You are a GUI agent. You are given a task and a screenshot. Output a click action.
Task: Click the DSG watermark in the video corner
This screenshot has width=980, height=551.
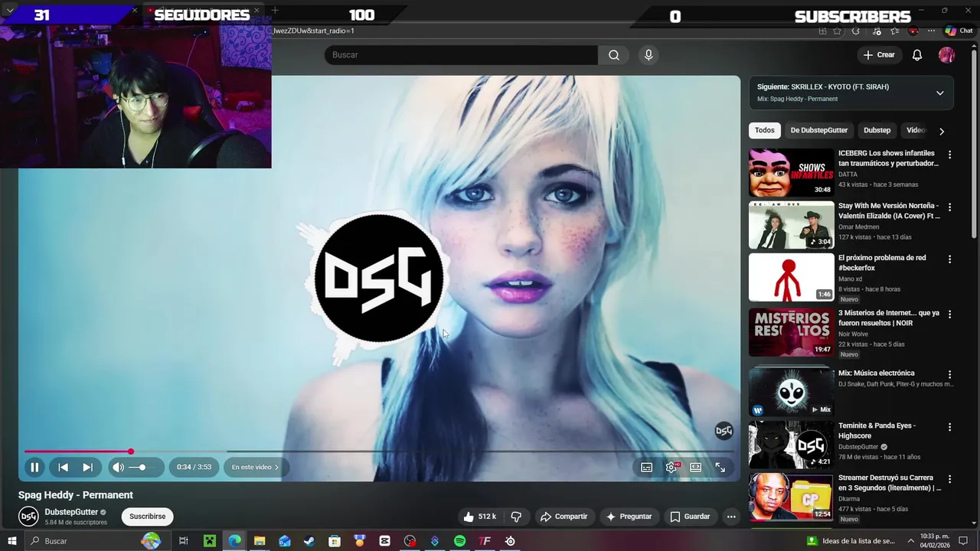click(x=724, y=431)
